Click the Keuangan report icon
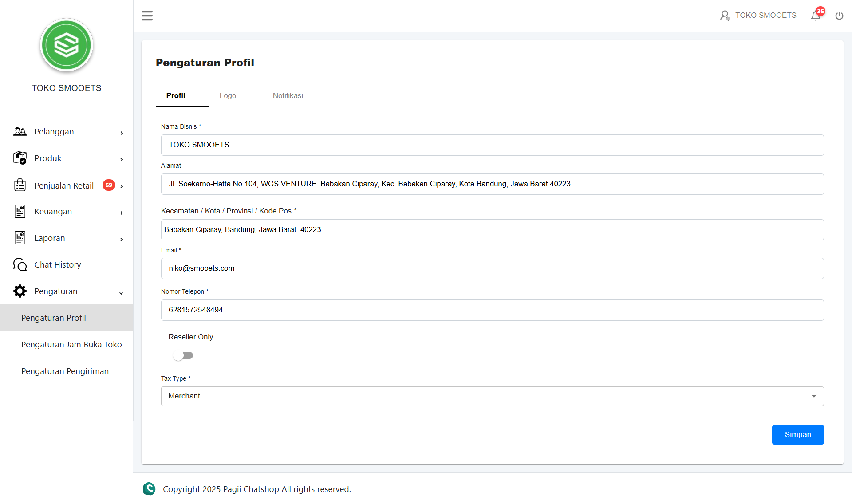Viewport: 852px width, 504px height. click(20, 212)
